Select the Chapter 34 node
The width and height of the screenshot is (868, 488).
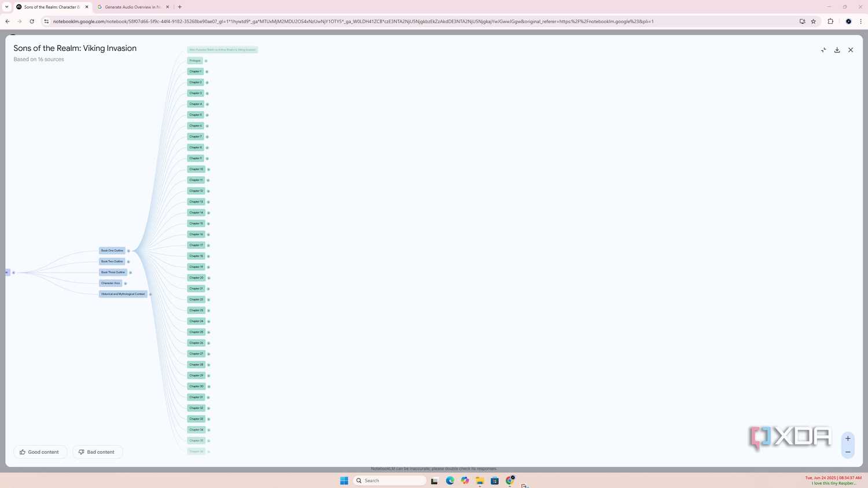click(x=196, y=430)
